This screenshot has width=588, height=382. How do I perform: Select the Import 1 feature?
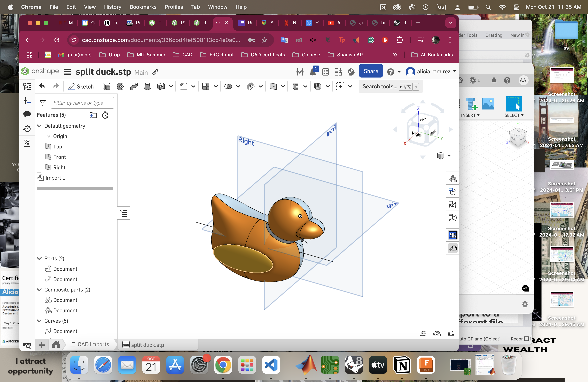pos(51,178)
